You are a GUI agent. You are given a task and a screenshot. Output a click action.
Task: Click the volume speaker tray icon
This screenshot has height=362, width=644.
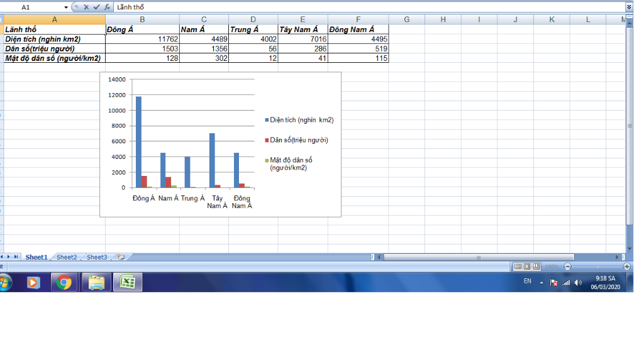[x=578, y=283]
